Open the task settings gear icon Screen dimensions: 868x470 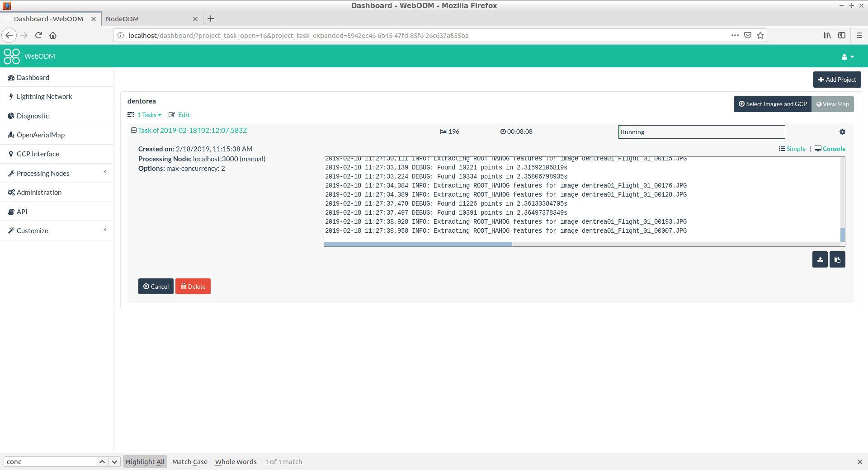tap(842, 132)
